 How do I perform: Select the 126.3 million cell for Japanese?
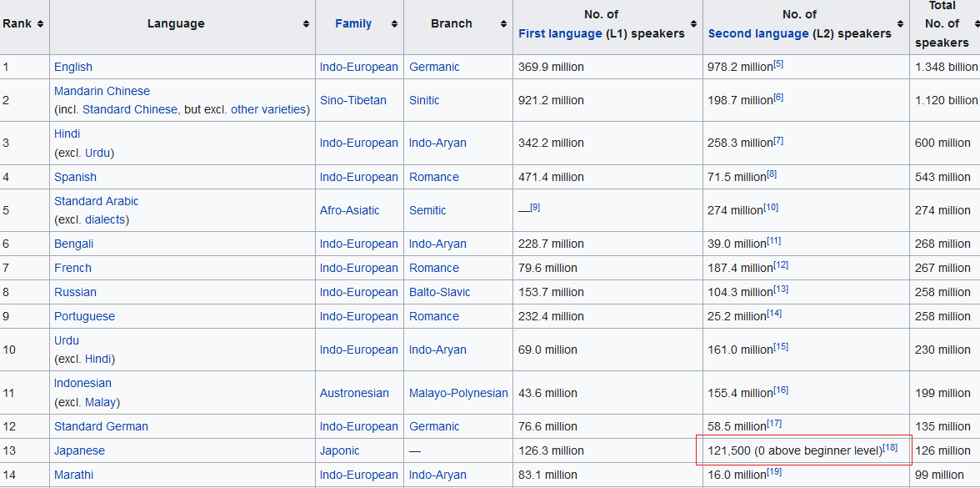pos(607,451)
